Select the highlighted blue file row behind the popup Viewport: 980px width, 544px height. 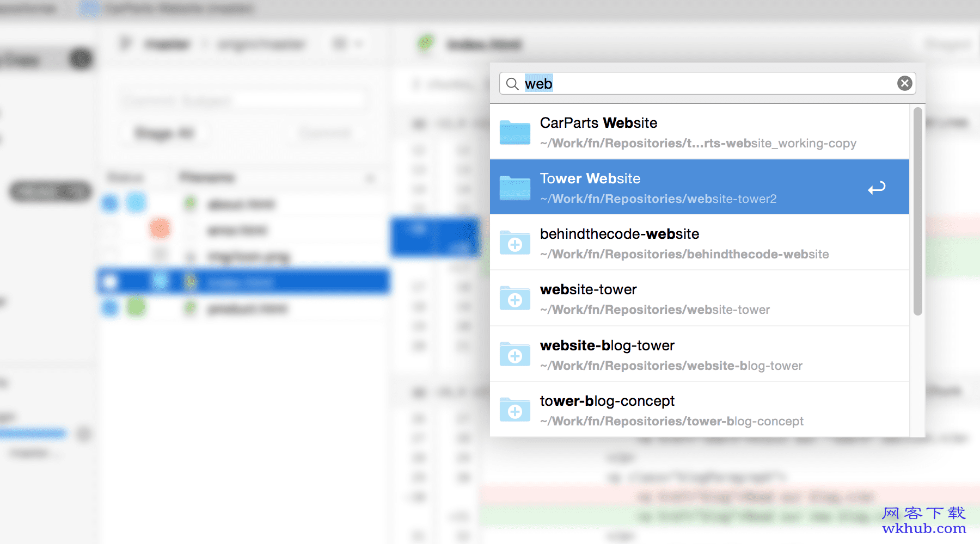coord(243,282)
